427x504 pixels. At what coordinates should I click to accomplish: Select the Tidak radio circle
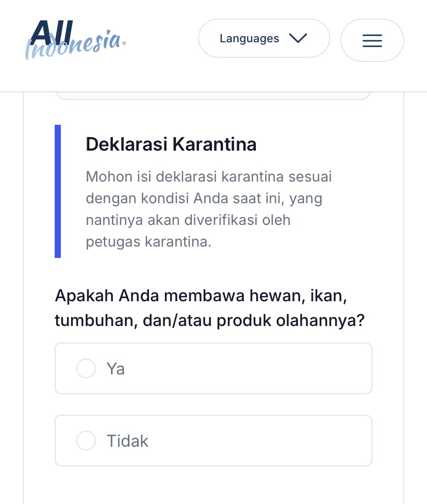(x=86, y=441)
